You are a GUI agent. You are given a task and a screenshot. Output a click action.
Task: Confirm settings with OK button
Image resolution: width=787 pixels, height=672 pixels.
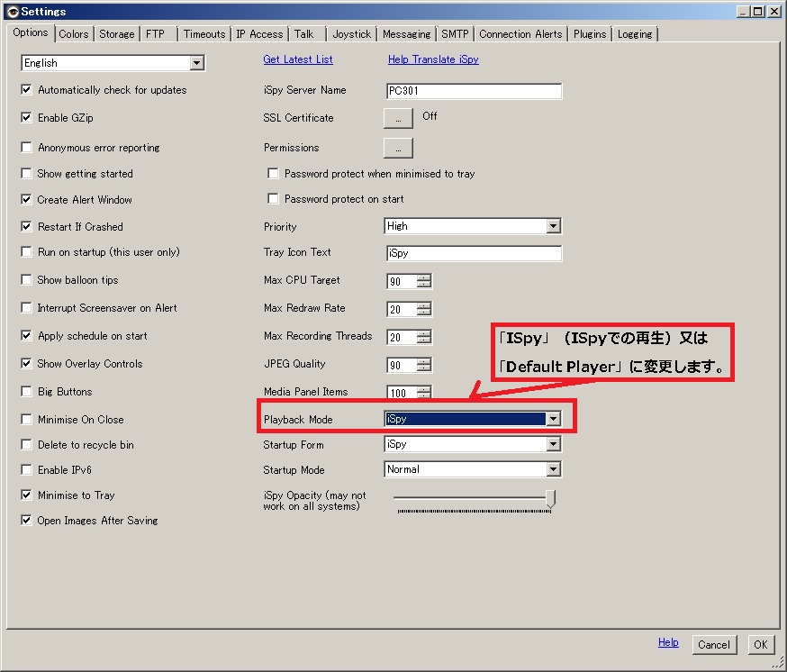coord(760,645)
